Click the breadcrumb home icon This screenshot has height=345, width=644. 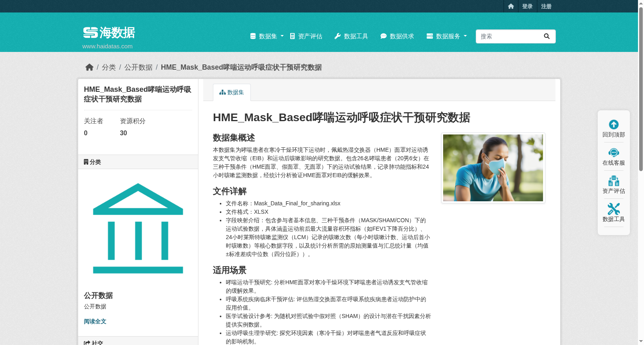point(89,67)
